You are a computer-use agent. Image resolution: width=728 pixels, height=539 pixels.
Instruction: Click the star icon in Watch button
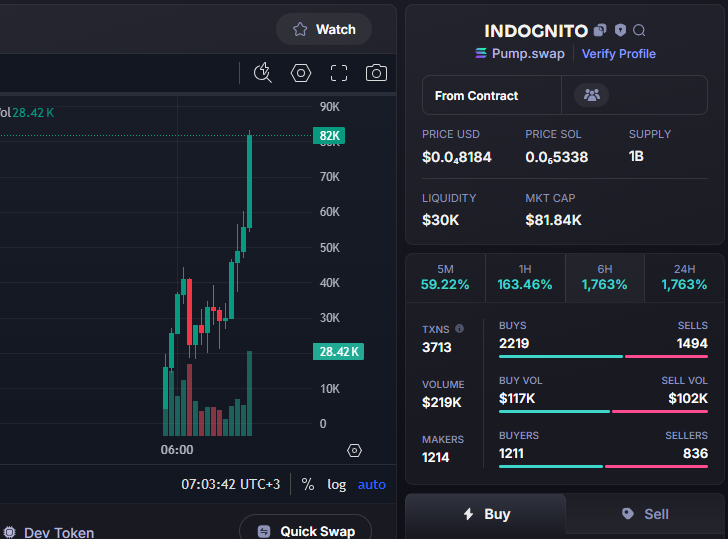click(x=300, y=29)
